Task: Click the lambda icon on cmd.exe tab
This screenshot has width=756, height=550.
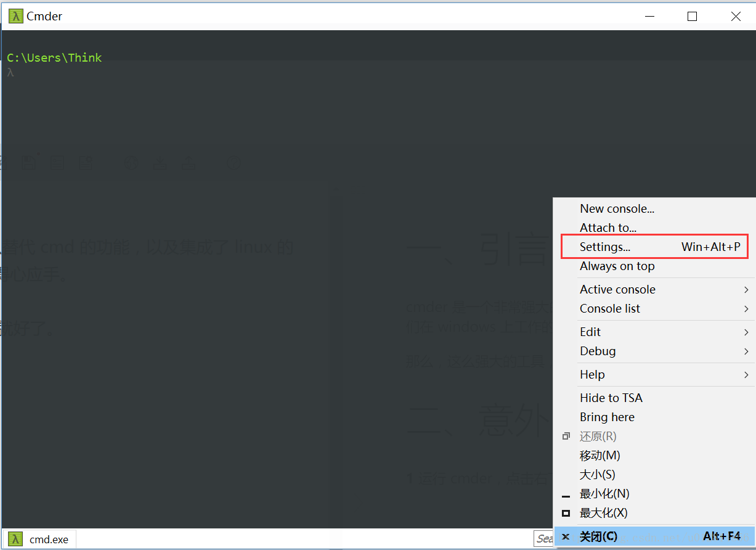Action: point(16,540)
